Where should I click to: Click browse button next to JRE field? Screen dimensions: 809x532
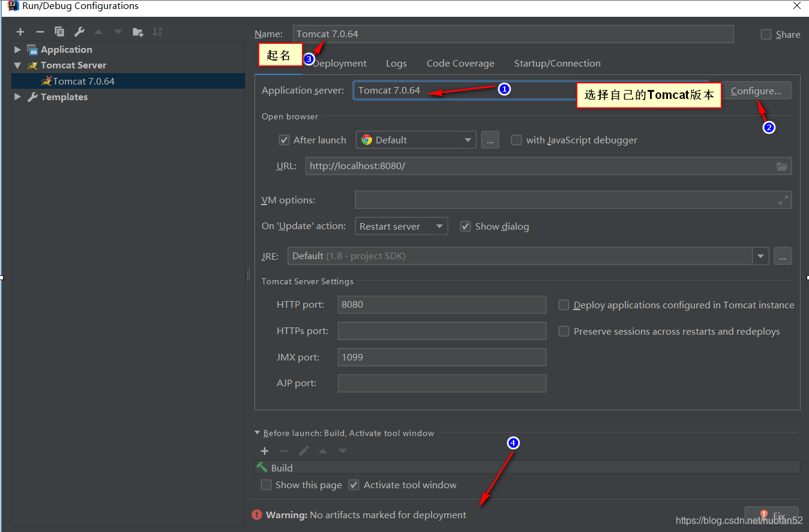782,256
